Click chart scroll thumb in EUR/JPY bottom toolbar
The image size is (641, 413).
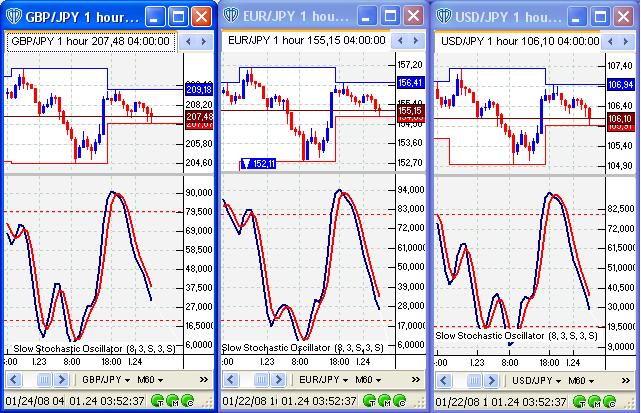click(x=261, y=380)
